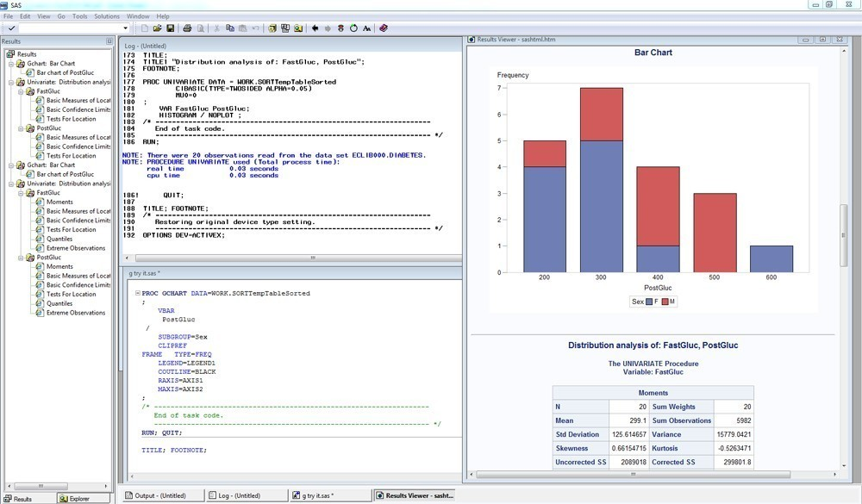Screen dimensions: 862x504
Task: Create a new program with the New icon
Action: (145, 28)
